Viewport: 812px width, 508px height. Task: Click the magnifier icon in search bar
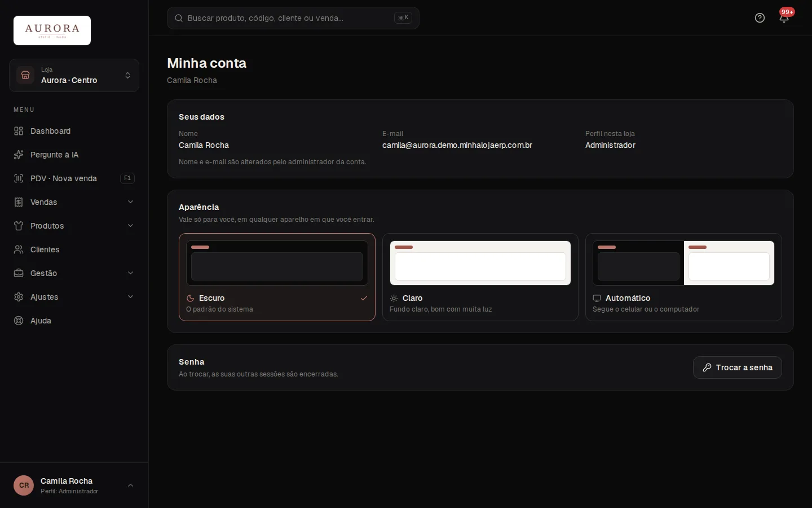point(179,18)
